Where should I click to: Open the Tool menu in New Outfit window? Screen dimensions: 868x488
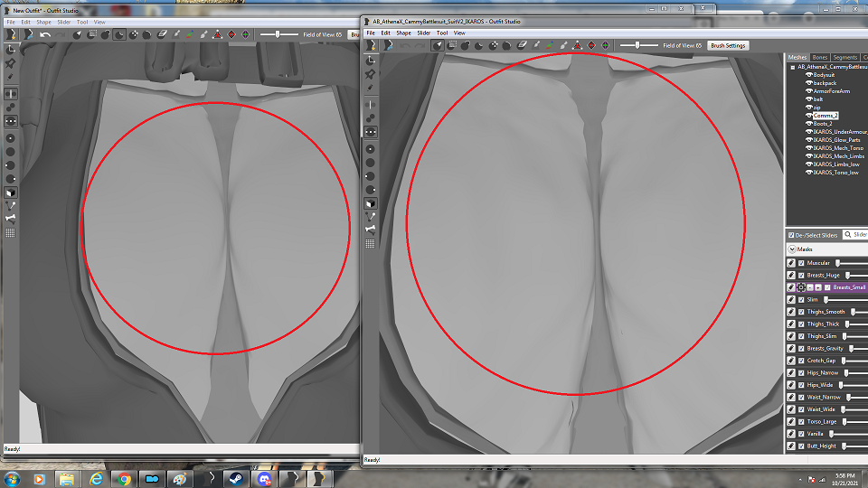point(82,22)
